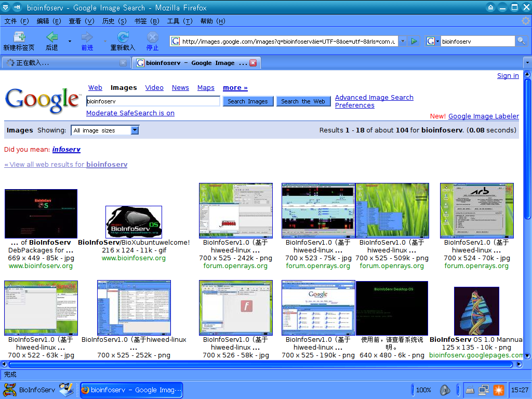Open the 历史 (S) menu
This screenshot has width=532, height=399.
tap(114, 21)
